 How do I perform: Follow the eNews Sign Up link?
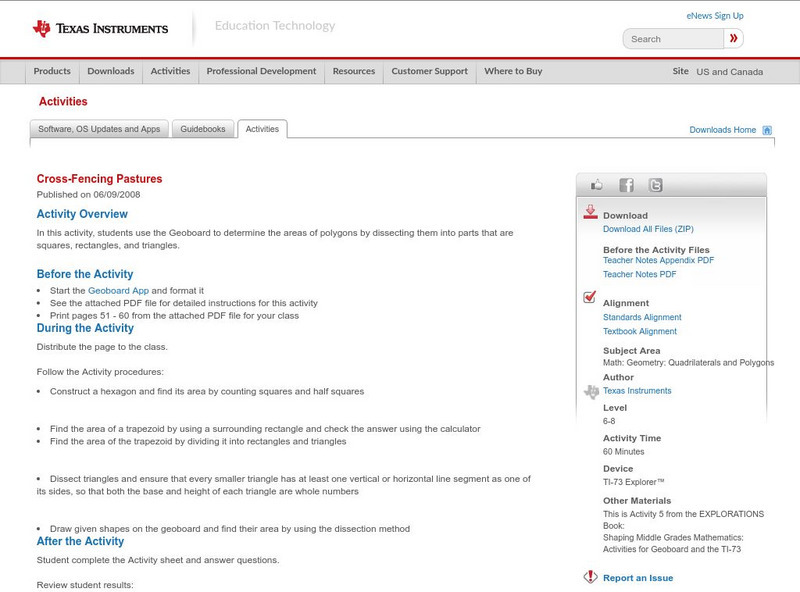715,16
